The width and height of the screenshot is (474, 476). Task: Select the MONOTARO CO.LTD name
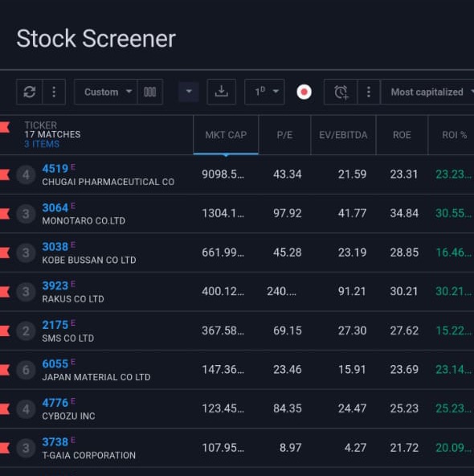coord(84,220)
